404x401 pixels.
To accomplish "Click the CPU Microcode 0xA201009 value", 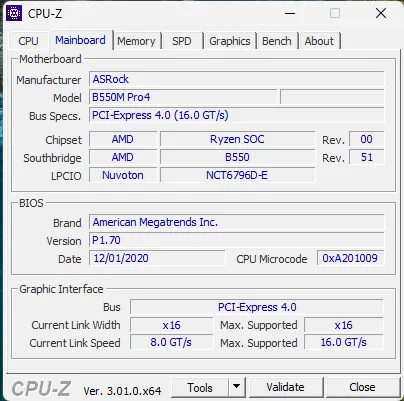I will click(x=350, y=258).
